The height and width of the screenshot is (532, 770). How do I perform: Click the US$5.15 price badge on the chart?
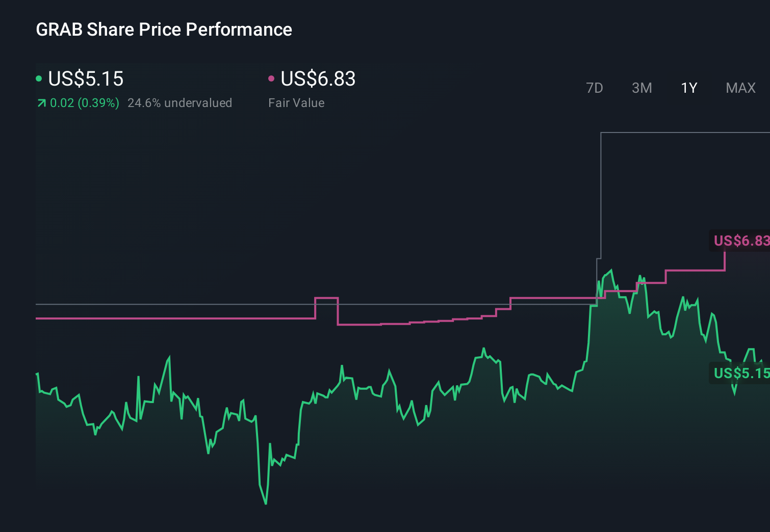[741, 374]
